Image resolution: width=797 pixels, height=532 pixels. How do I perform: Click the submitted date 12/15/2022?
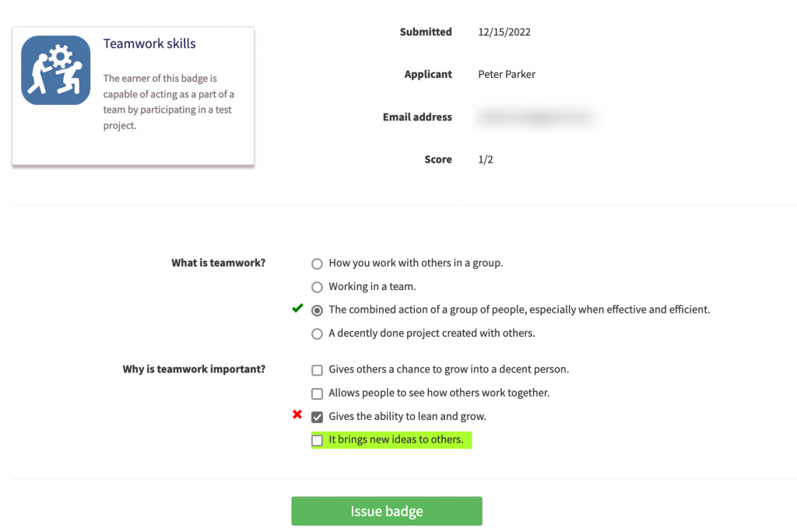pos(504,33)
